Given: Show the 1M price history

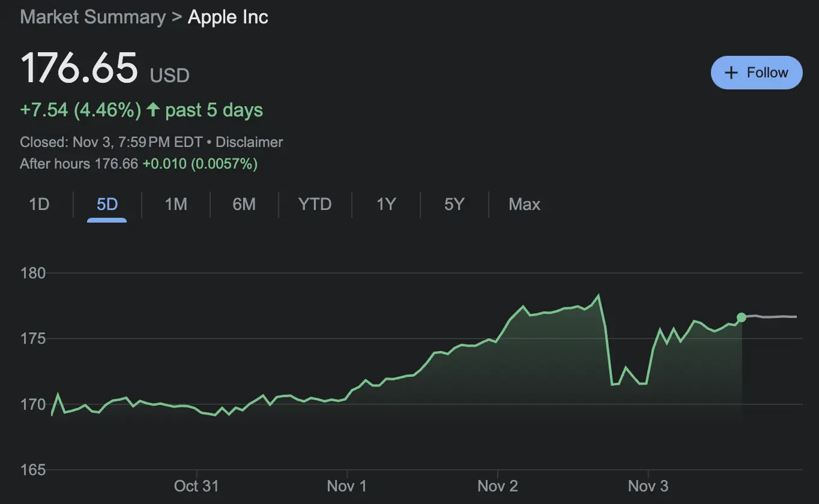Looking at the screenshot, I should (176, 205).
